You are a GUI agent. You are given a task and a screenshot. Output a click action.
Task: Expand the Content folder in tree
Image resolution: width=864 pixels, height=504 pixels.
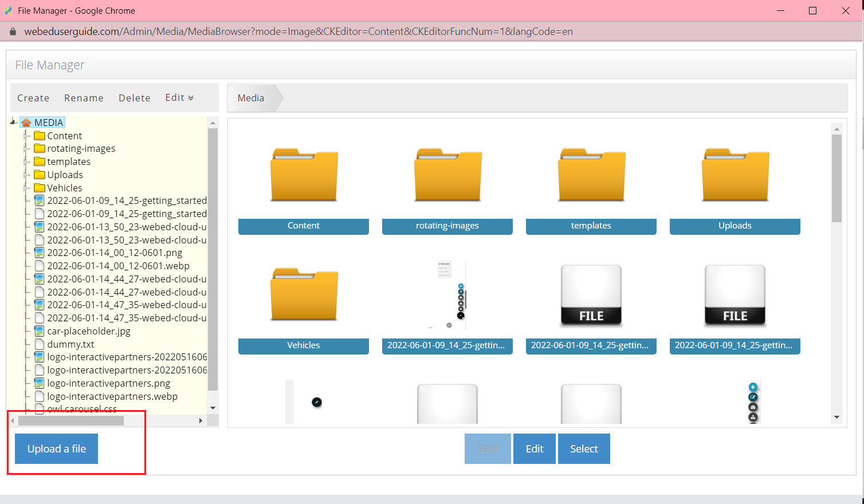(26, 136)
